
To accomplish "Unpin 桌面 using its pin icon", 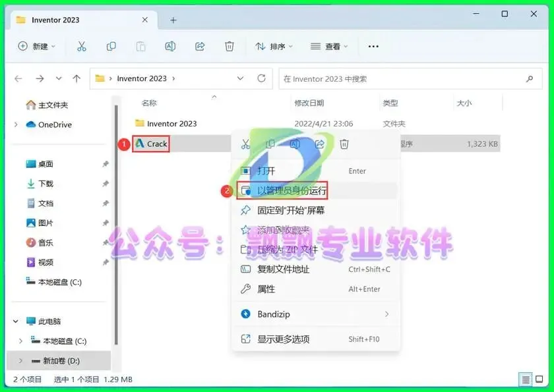I will (106, 163).
